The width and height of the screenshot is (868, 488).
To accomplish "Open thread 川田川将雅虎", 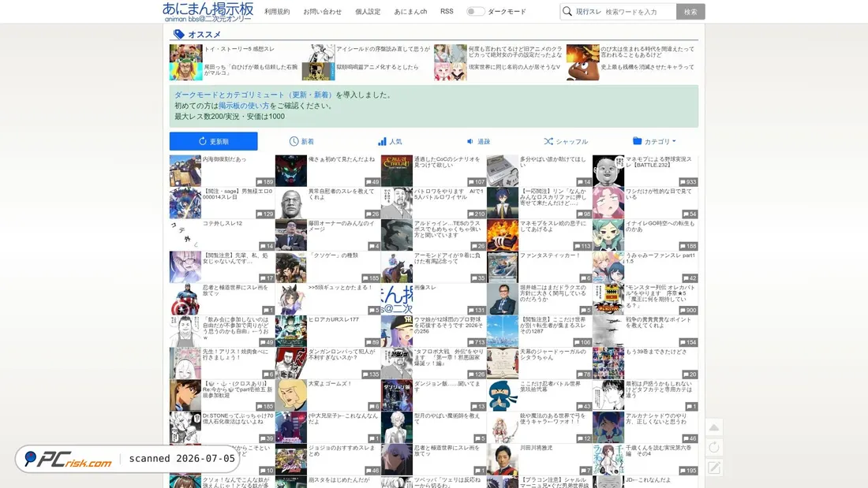I will pyautogui.click(x=536, y=448).
